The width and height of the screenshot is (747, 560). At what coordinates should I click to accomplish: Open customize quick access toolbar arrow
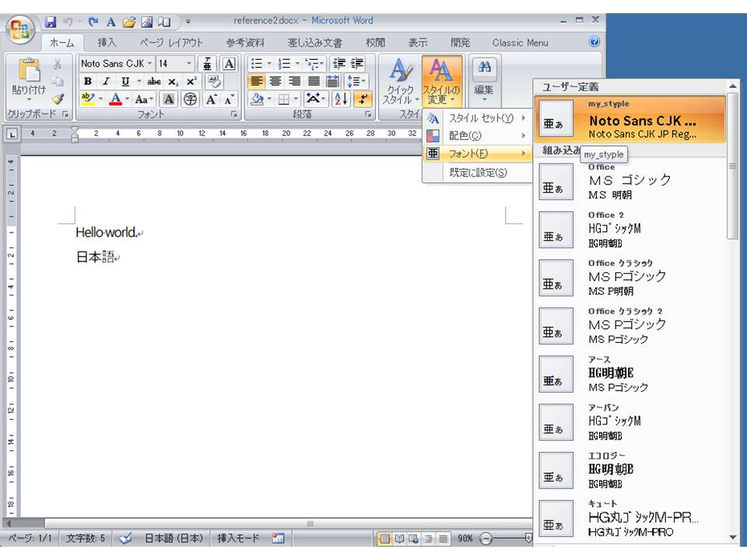click(x=188, y=22)
